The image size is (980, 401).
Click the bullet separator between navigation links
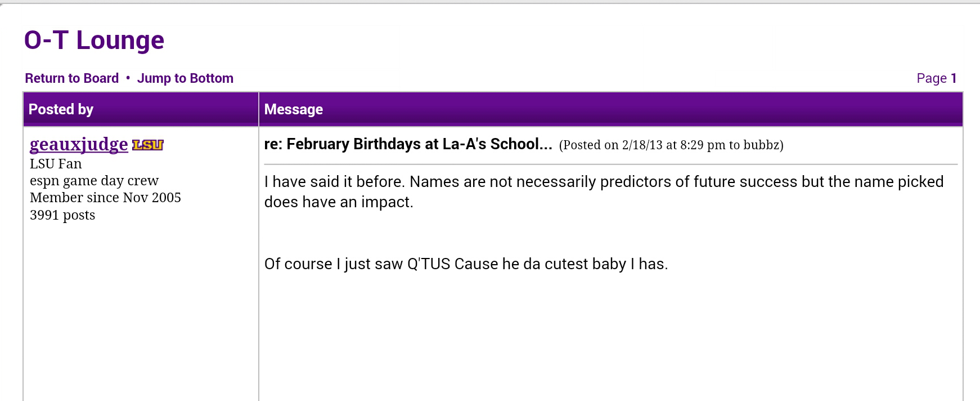click(x=128, y=78)
